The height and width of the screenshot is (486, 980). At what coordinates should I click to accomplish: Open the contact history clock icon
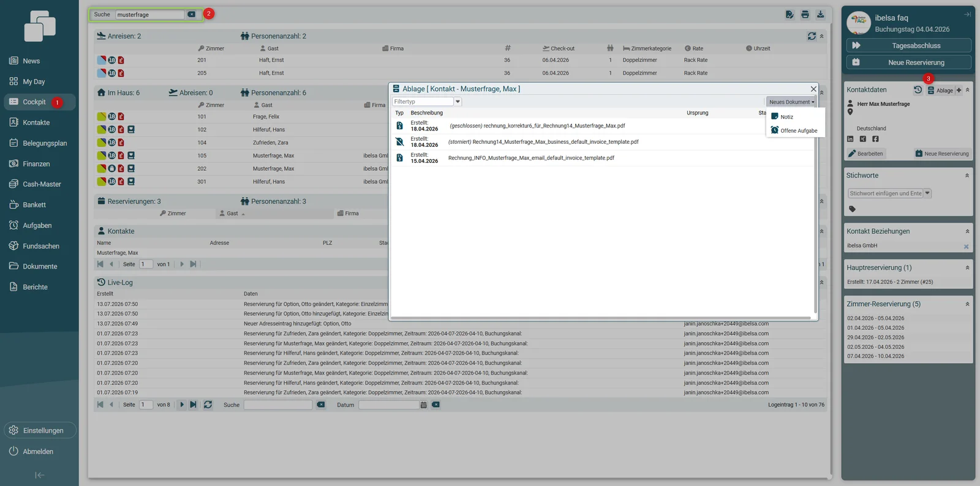tap(918, 90)
